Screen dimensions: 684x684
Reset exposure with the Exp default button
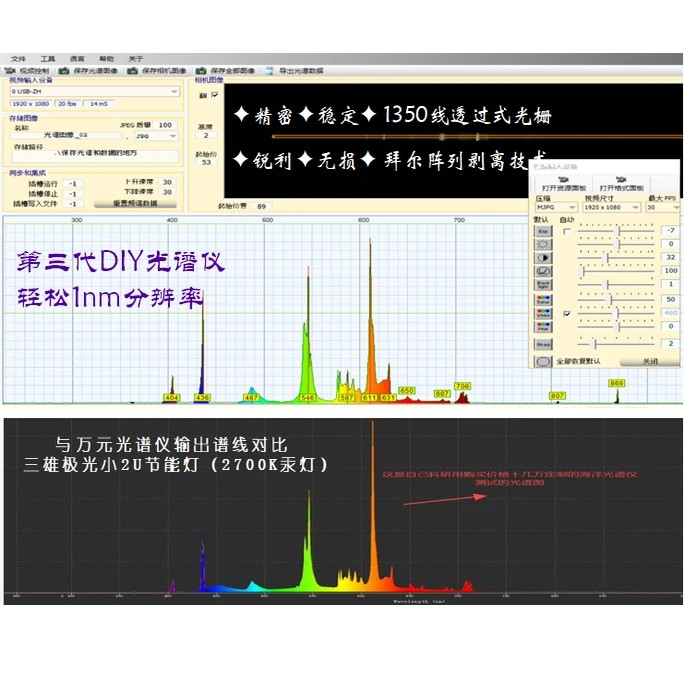click(543, 231)
